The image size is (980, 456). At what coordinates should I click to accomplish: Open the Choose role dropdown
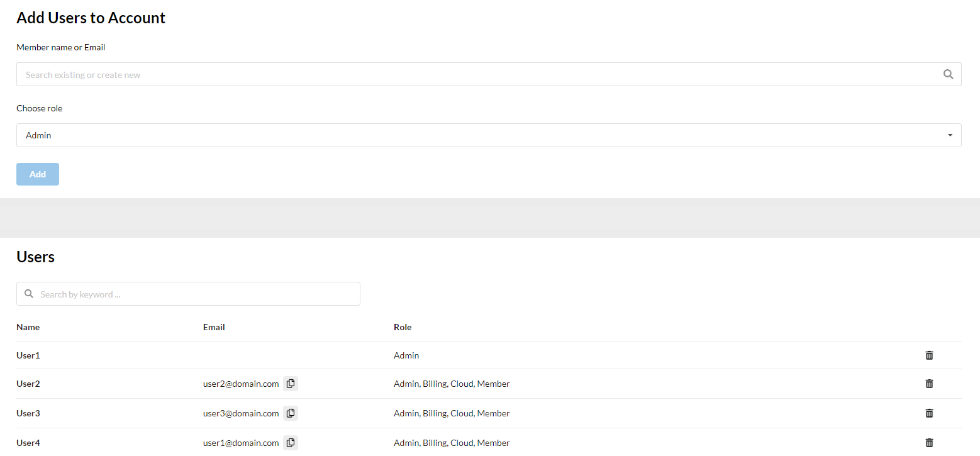[x=488, y=135]
